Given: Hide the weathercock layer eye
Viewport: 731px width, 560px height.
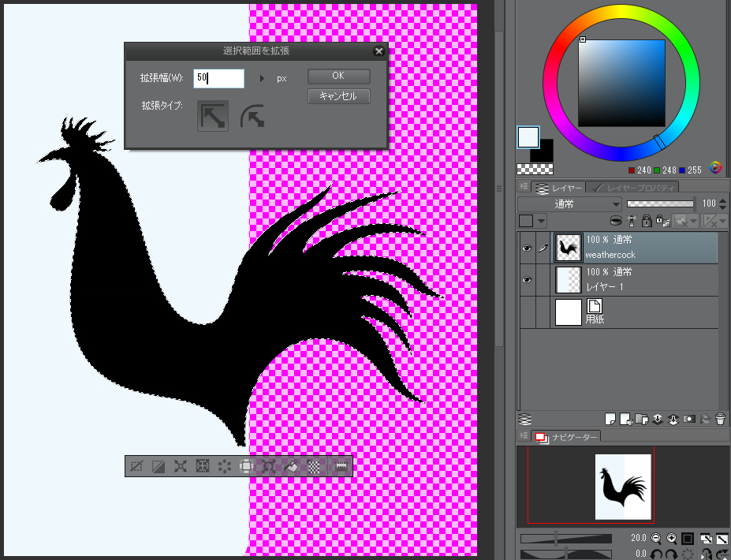Looking at the screenshot, I should point(527,248).
